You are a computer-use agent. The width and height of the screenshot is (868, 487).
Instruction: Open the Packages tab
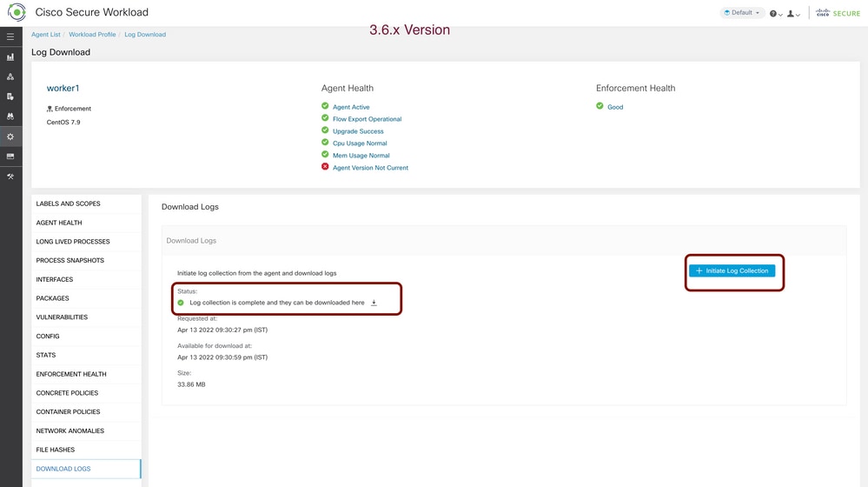point(86,298)
